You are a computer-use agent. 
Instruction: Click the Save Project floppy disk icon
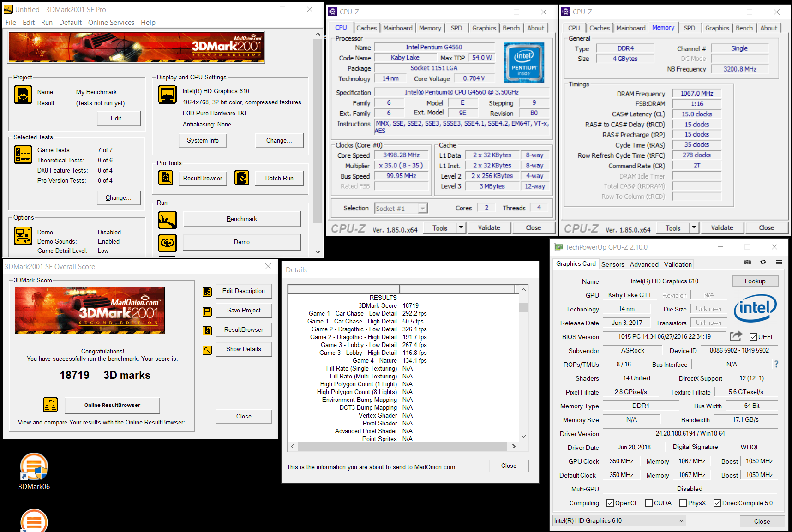(207, 311)
